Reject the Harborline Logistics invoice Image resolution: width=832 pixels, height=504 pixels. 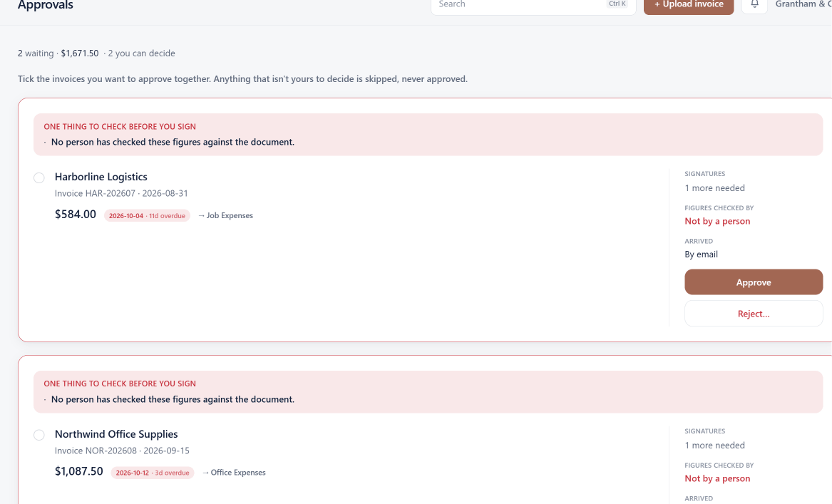(x=754, y=314)
